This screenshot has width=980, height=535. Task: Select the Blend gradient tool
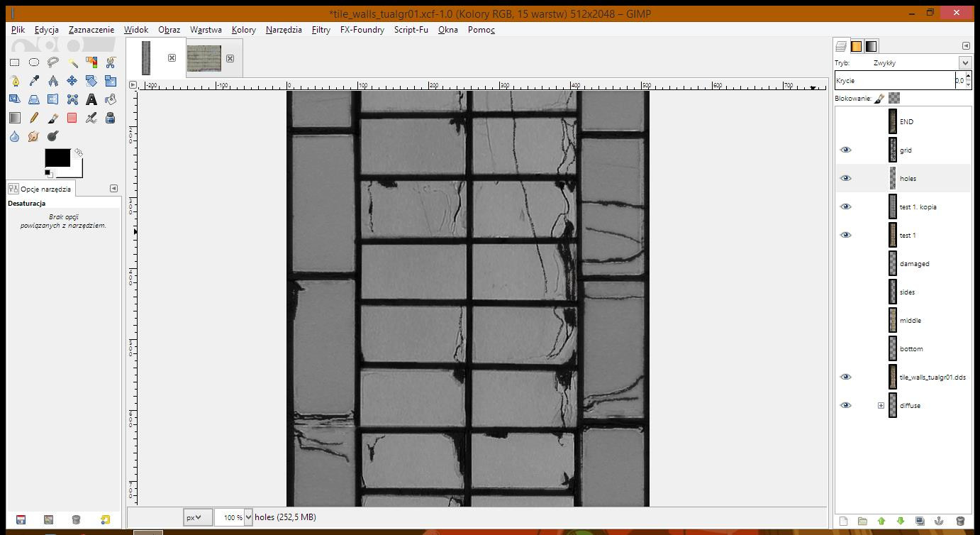pos(14,118)
